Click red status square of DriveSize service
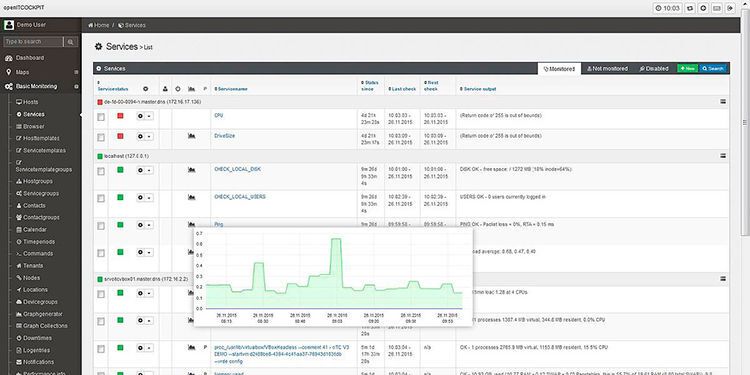This screenshot has width=750, height=375. [120, 136]
